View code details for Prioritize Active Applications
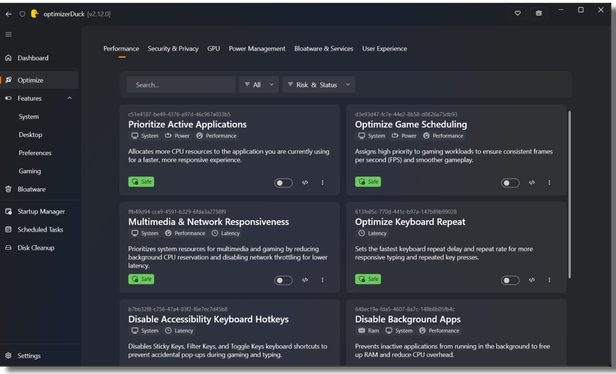The height and width of the screenshot is (374, 616). click(305, 182)
